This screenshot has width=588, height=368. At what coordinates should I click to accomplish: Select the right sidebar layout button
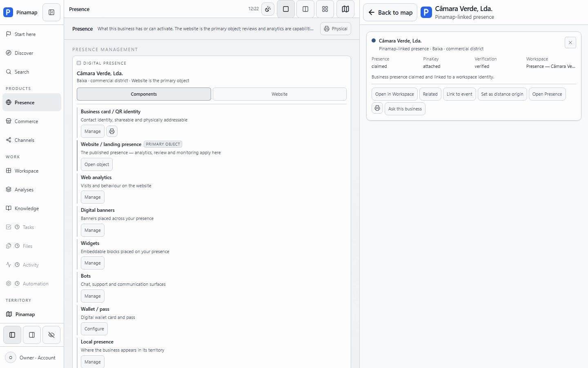[32, 335]
